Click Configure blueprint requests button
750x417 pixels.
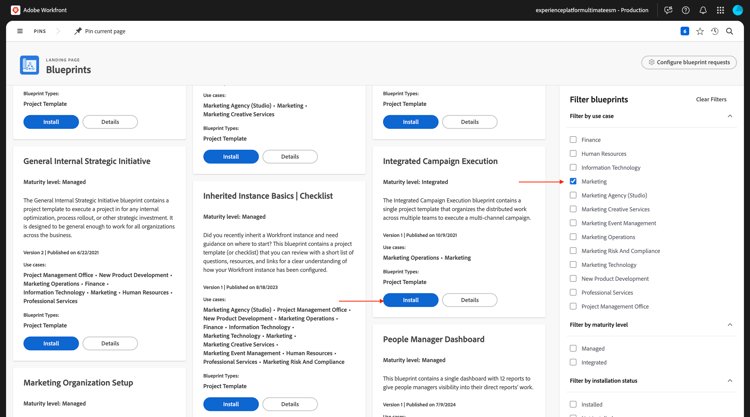pos(689,62)
